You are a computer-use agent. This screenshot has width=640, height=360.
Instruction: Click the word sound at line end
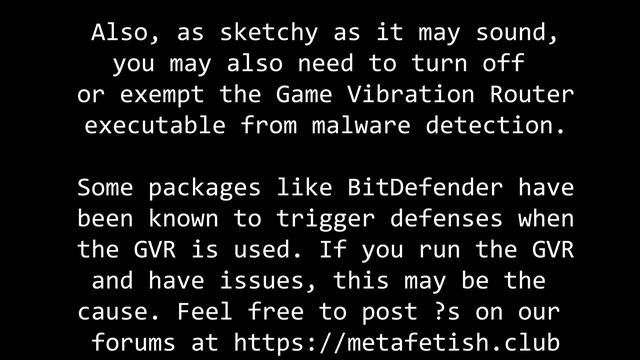517,33
